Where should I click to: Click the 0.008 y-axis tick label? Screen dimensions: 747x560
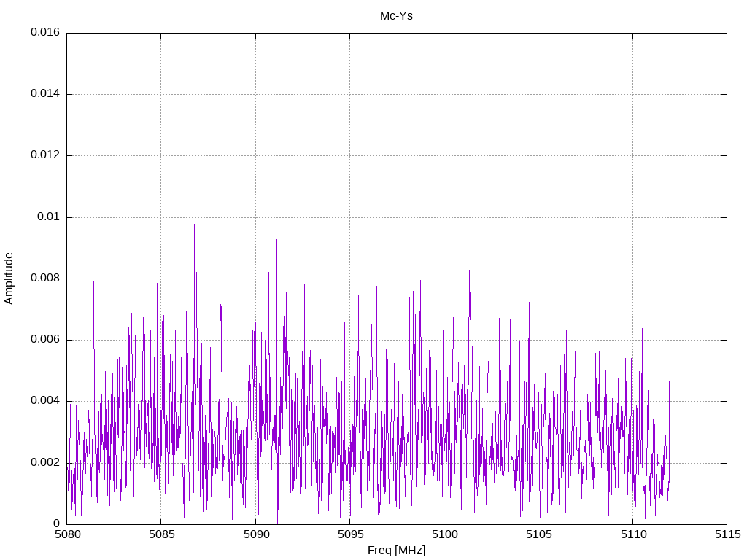(x=44, y=279)
